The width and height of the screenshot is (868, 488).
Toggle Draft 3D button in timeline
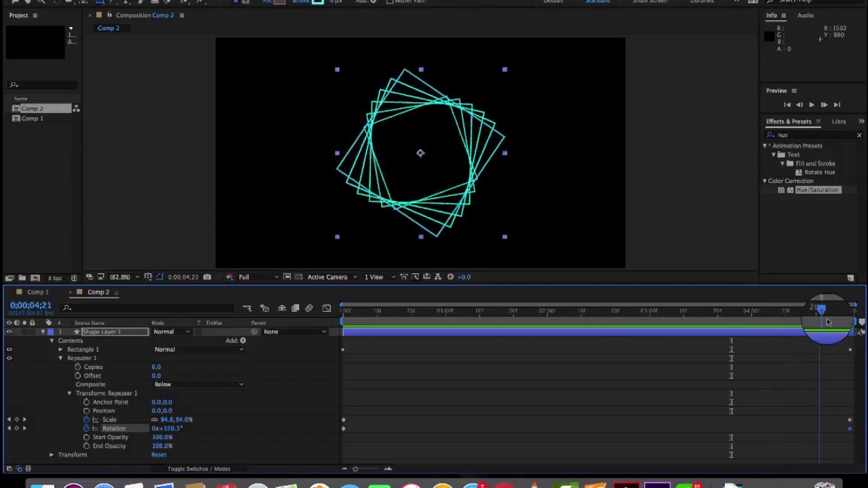click(264, 308)
